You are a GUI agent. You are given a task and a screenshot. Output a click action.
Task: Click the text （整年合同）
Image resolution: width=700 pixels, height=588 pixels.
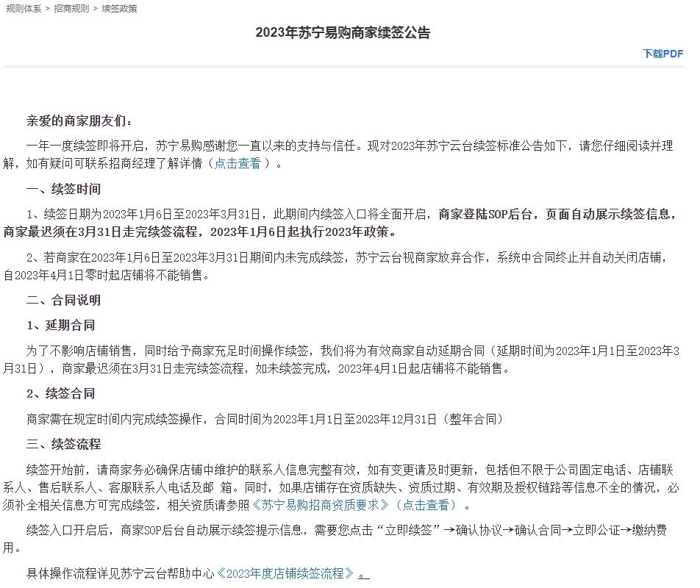[x=473, y=420]
